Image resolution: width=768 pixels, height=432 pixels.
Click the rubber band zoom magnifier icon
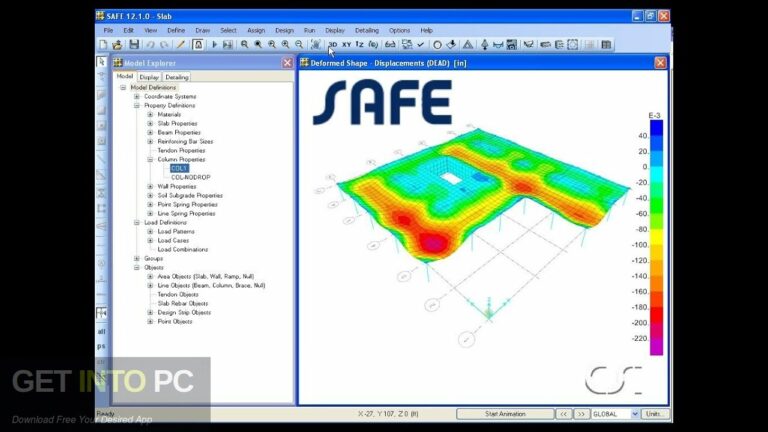tap(244, 45)
